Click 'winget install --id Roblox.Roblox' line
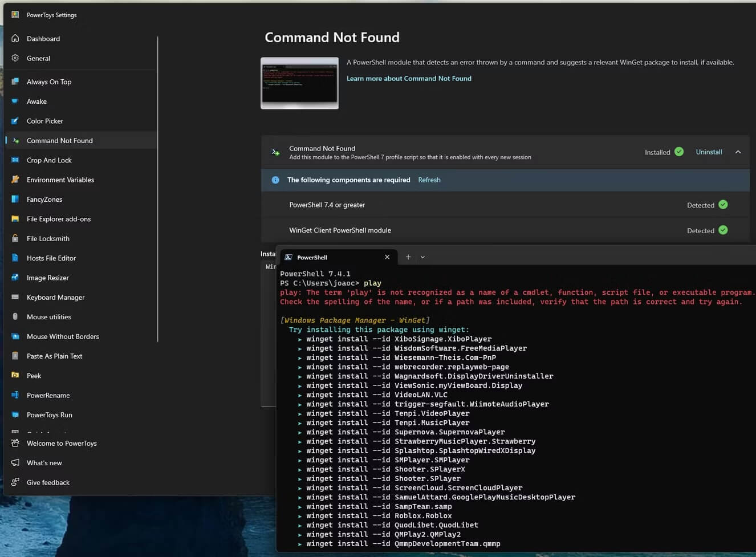 point(379,515)
